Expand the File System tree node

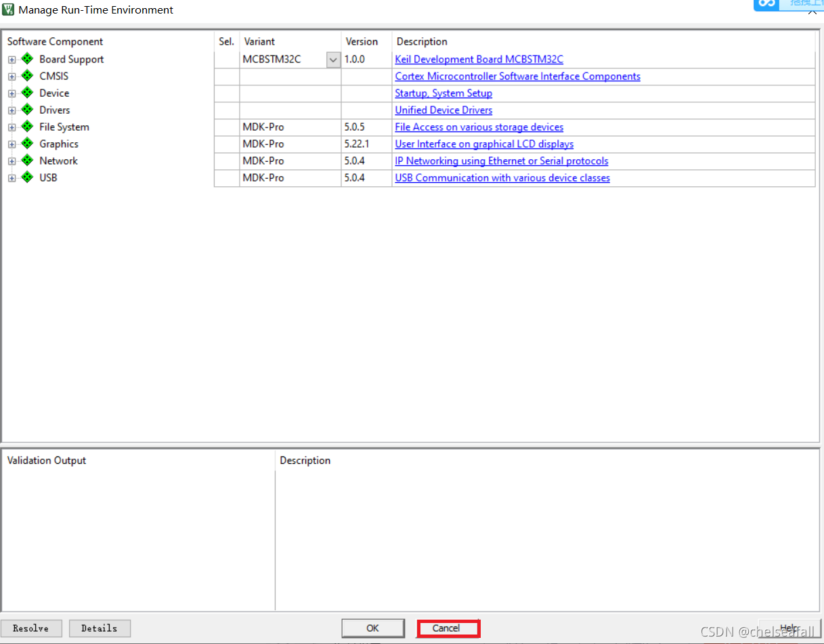(12, 127)
